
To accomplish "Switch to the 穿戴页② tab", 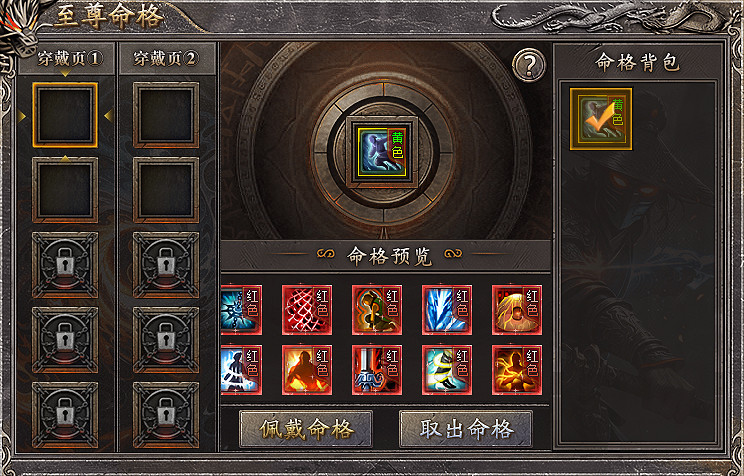I will click(167, 59).
